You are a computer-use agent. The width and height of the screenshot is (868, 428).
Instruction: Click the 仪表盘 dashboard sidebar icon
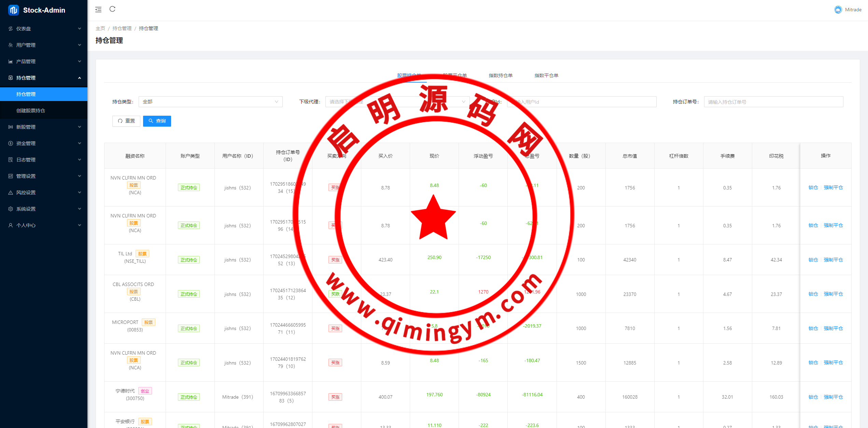coord(11,29)
